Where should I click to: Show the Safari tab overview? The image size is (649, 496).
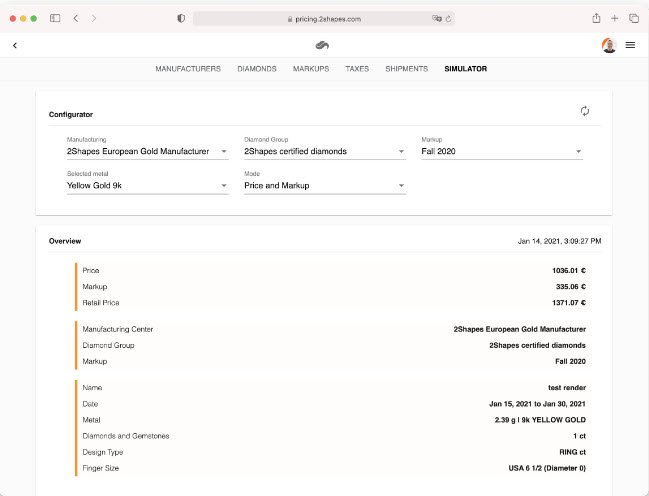(634, 18)
